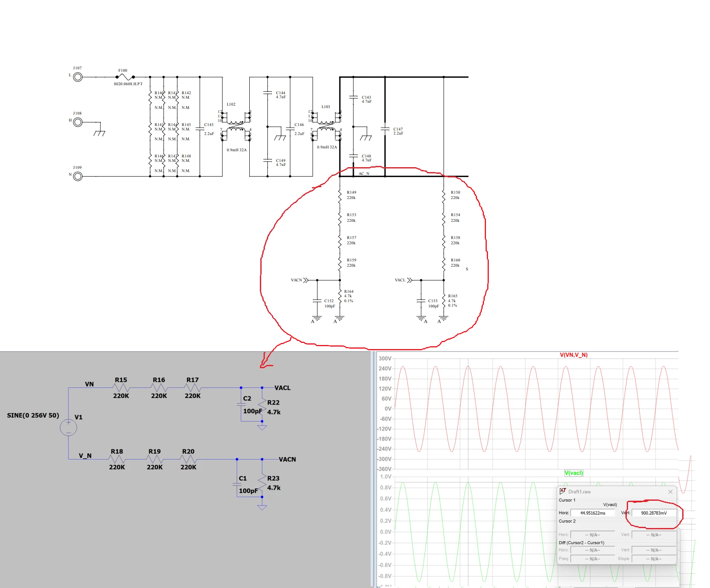Click the VN net label
This screenshot has height=588, width=710.
(x=89, y=384)
